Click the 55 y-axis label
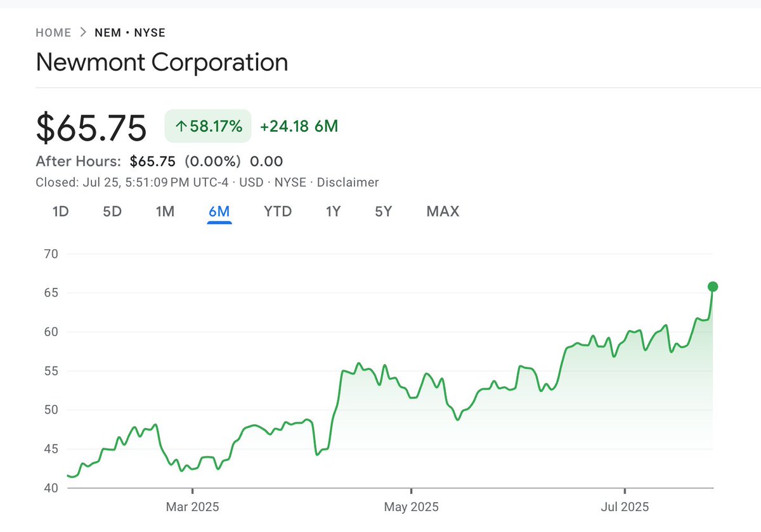 (x=51, y=371)
